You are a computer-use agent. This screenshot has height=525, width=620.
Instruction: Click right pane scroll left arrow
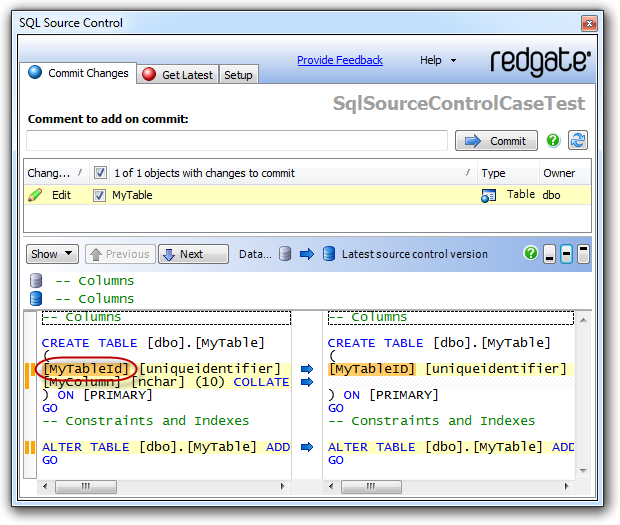331,486
